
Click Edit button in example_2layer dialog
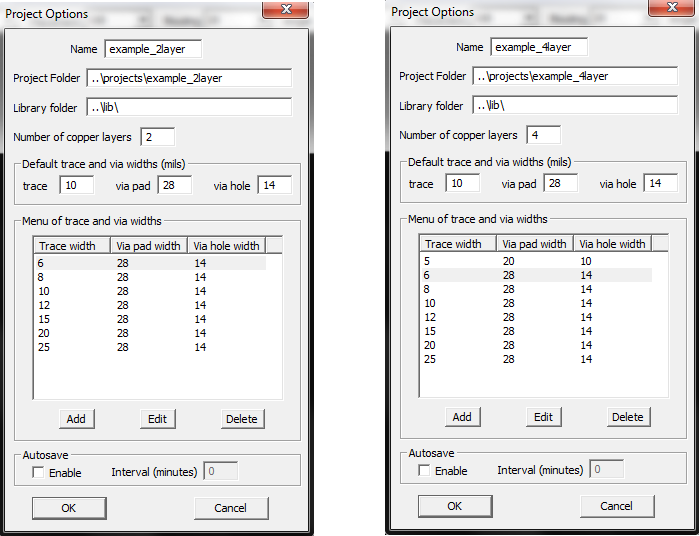pos(158,419)
